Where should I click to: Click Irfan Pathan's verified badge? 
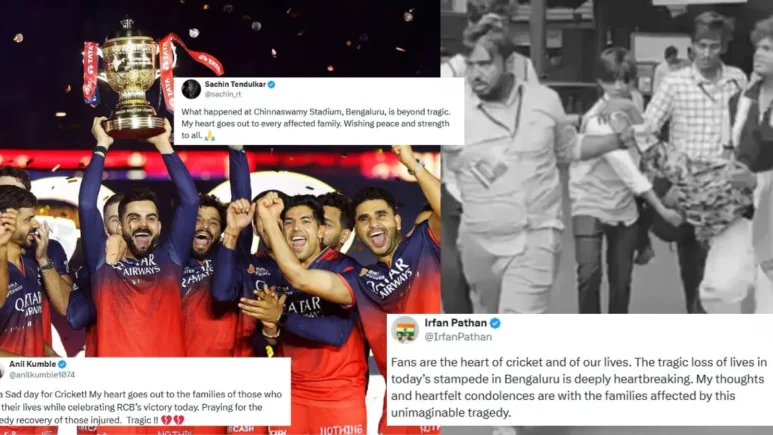click(x=495, y=323)
